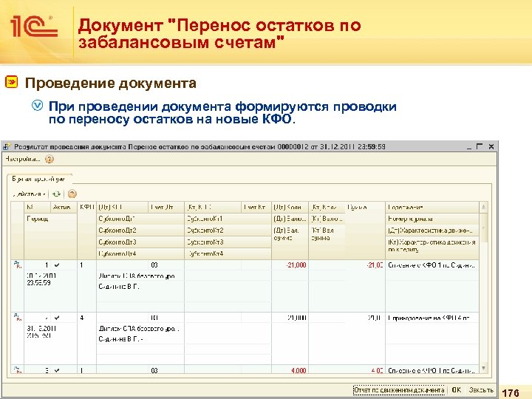The width and height of the screenshot is (532, 399).
Task: Click the Оприходование на КФО 4 text
Action: (x=429, y=318)
